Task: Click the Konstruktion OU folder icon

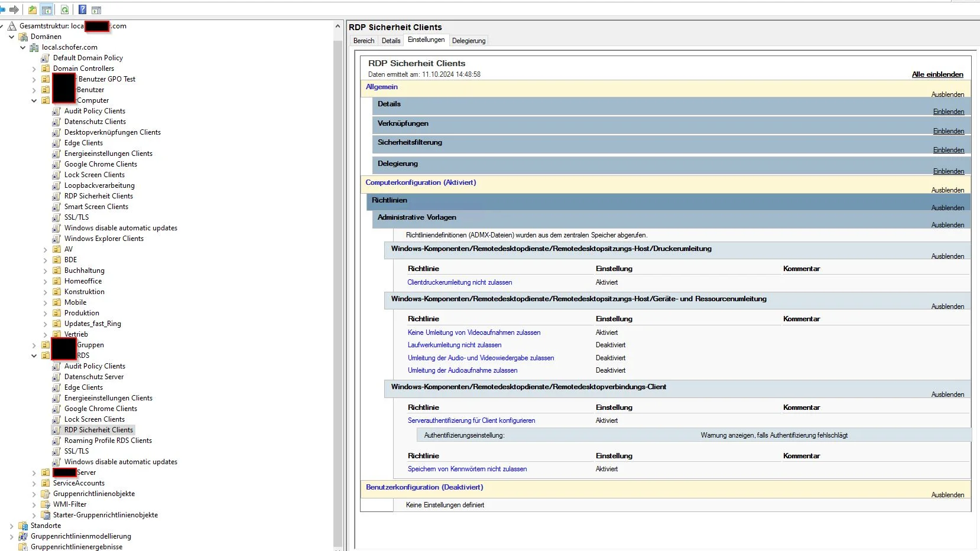Action: [57, 292]
